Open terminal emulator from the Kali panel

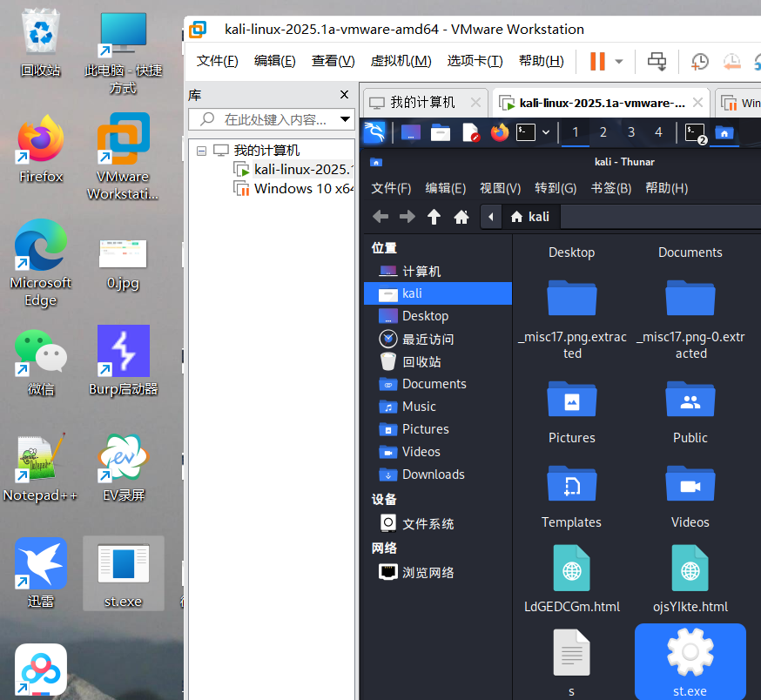tap(526, 132)
